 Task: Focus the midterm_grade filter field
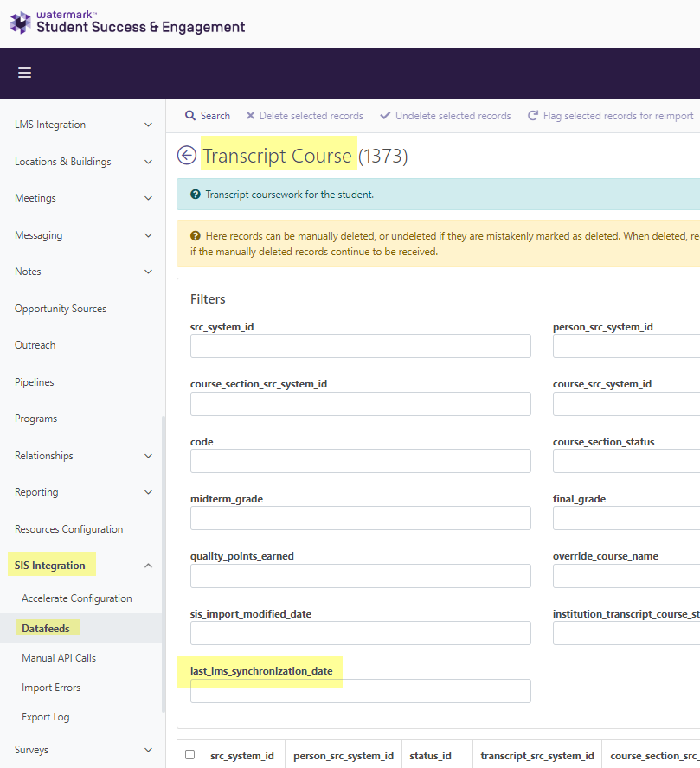pos(361,518)
